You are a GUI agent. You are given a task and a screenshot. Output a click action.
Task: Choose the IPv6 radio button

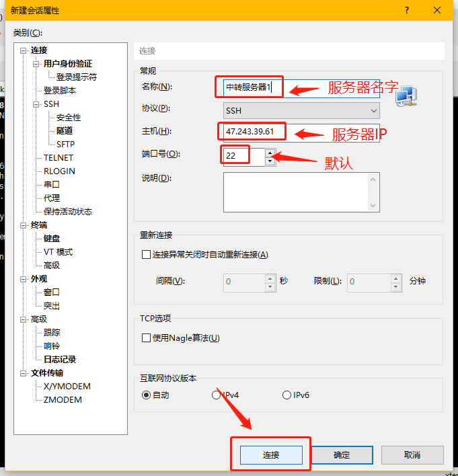click(x=287, y=395)
